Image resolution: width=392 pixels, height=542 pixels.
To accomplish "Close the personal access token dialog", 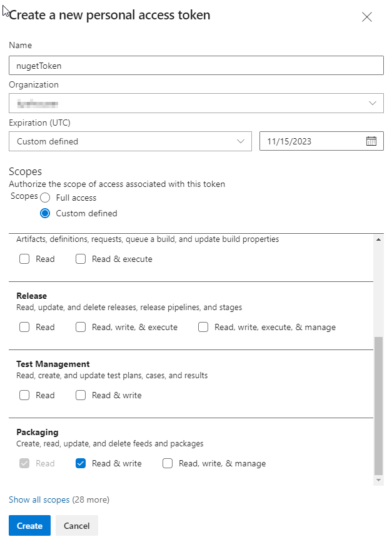I will click(368, 17).
